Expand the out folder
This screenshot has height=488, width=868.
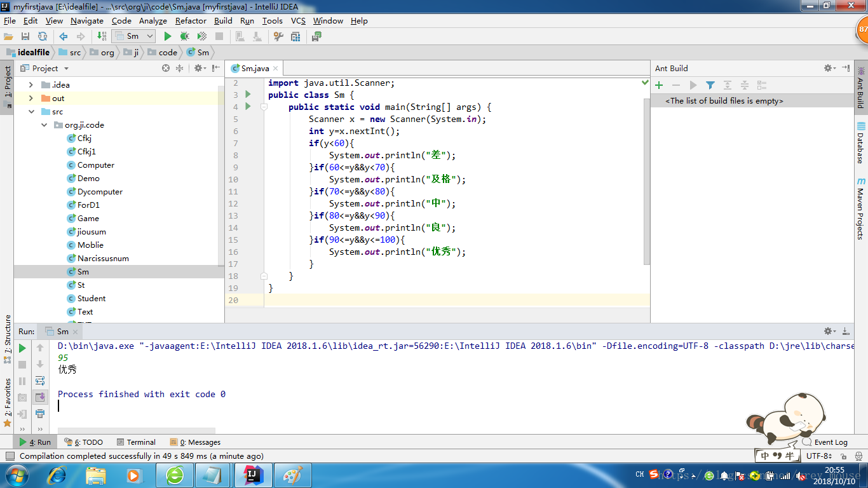(x=31, y=98)
